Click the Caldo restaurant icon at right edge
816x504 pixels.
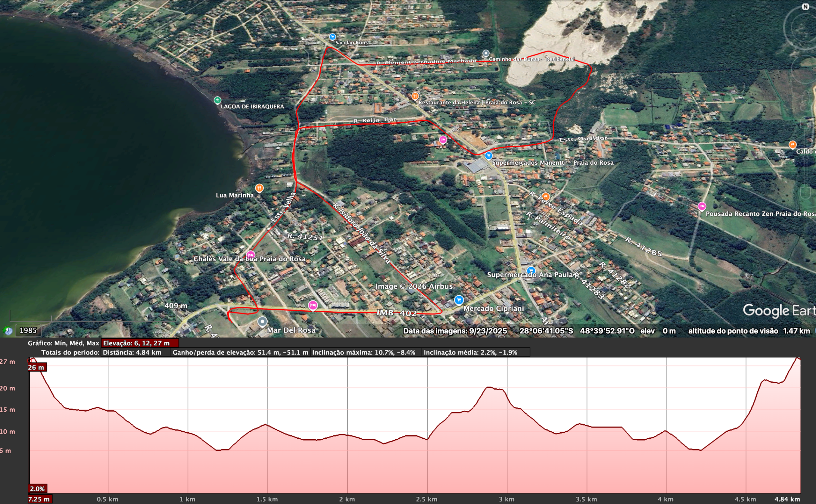pyautogui.click(x=793, y=145)
